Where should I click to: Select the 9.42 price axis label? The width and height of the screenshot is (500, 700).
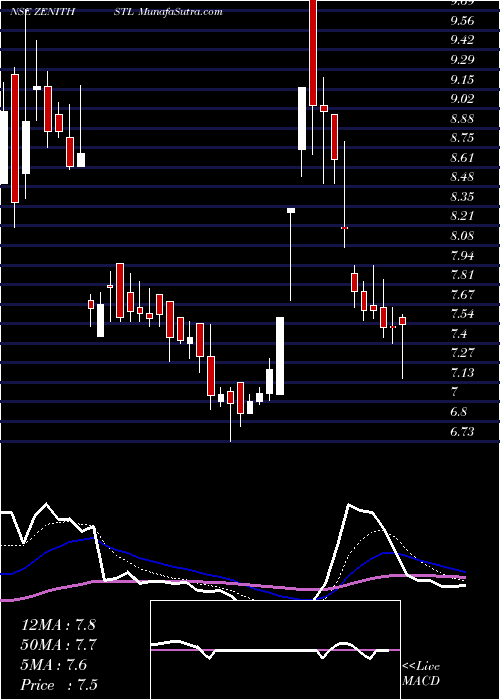pos(462,40)
